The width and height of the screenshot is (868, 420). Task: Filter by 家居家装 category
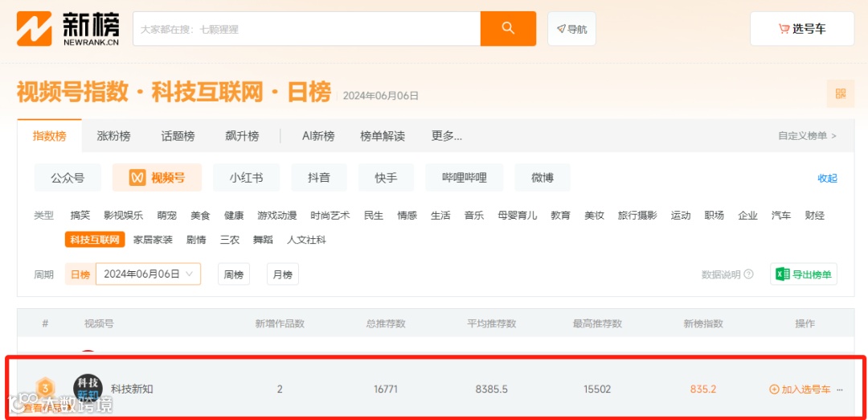(153, 240)
